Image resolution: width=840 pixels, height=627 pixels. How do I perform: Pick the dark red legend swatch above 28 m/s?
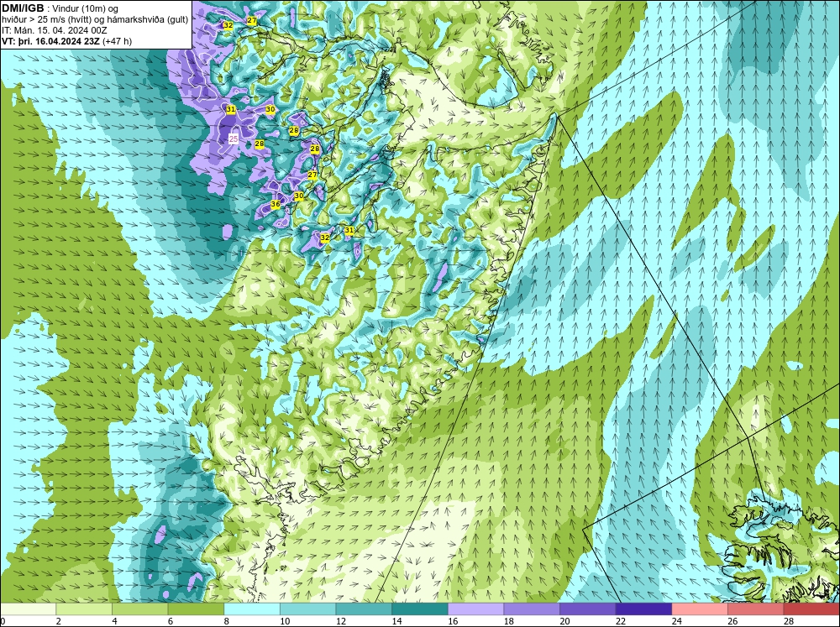coord(811,609)
